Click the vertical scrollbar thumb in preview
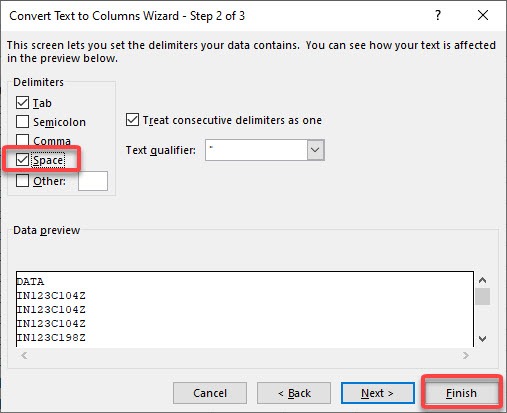Screen dimensions: 507x413 point(482,296)
